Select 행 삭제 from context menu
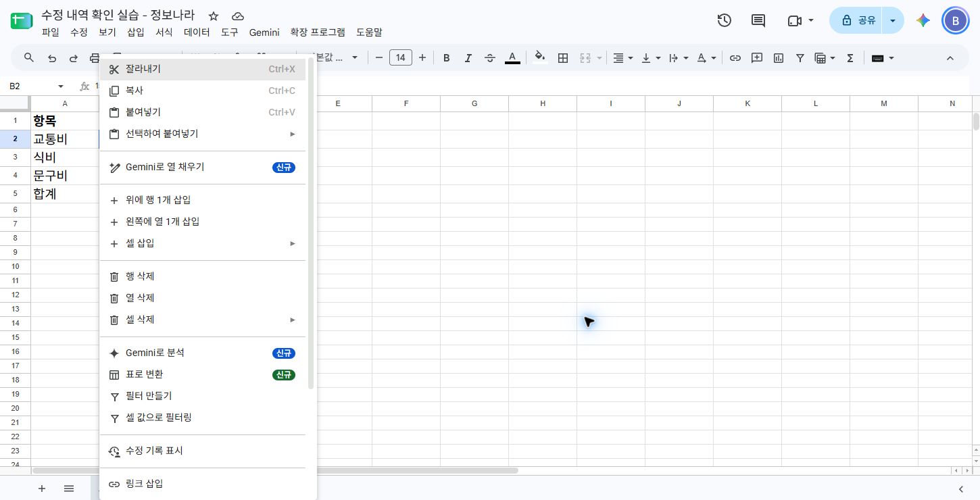 (x=203, y=276)
